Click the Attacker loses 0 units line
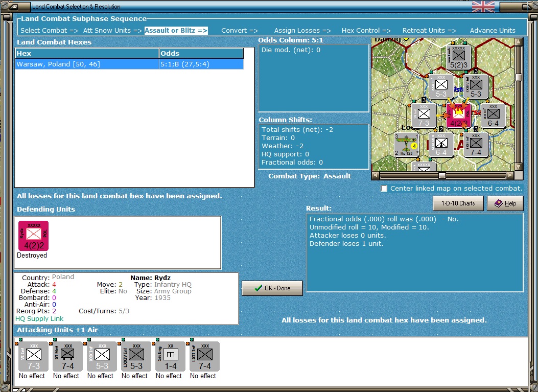The height and width of the screenshot is (392, 538). pos(347,236)
